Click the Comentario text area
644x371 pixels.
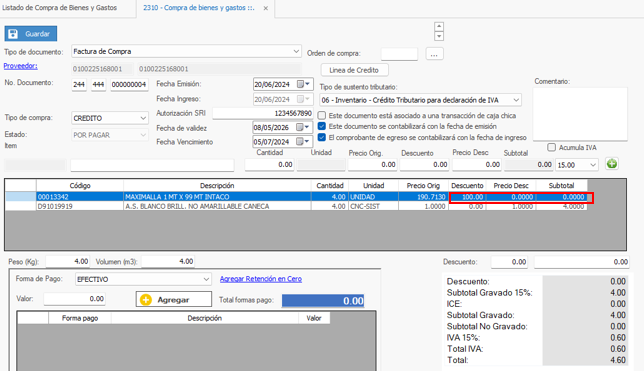click(x=580, y=114)
